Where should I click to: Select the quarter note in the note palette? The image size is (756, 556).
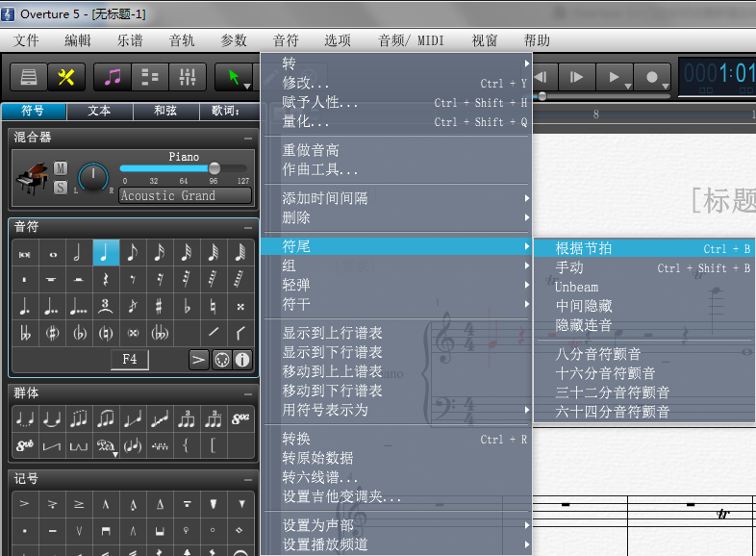click(105, 253)
